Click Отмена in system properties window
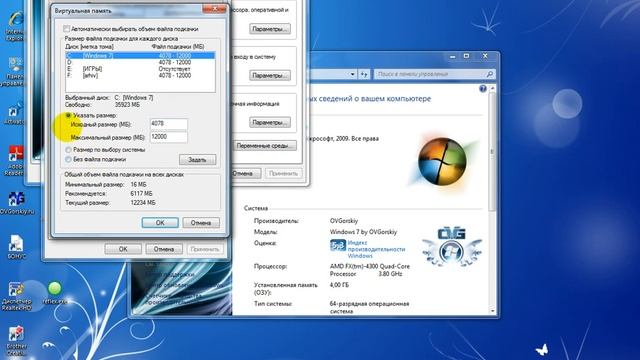Viewport: 640px width, 360px height. click(245, 173)
